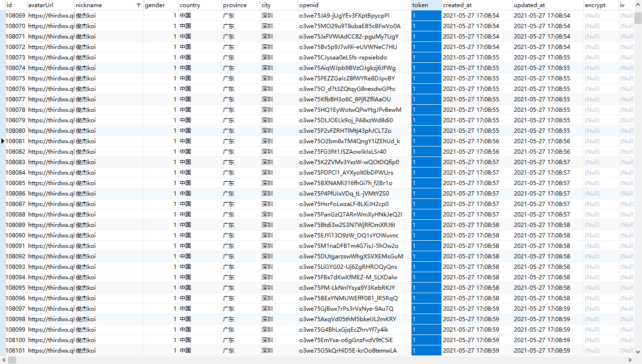Click the openid column header
The width and height of the screenshot is (642, 364).
tap(354, 5)
